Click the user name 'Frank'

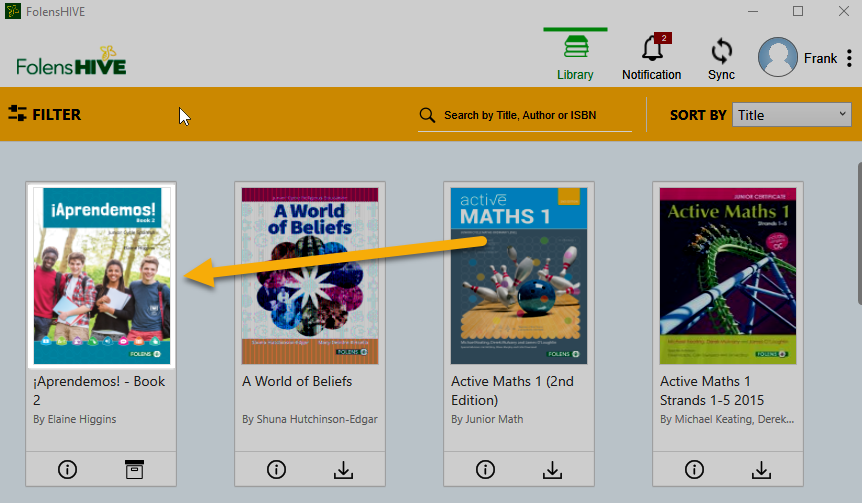tap(820, 58)
